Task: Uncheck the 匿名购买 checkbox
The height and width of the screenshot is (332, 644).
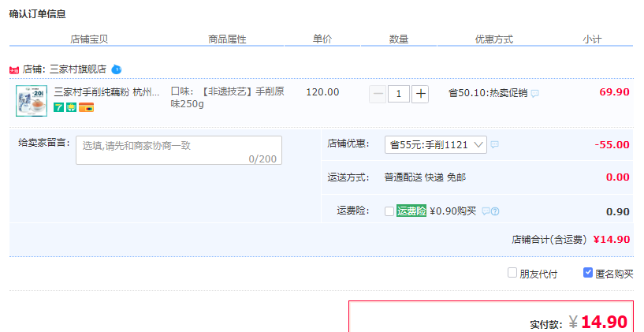Action: click(x=588, y=272)
